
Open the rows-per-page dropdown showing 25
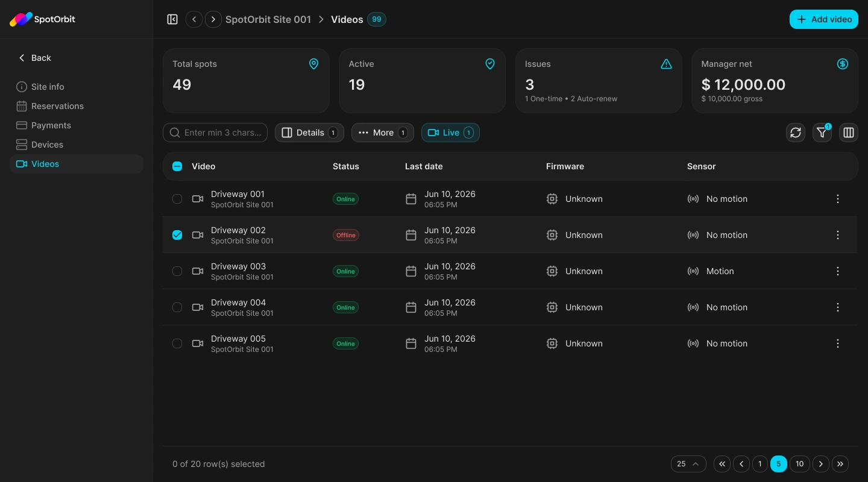pos(688,464)
